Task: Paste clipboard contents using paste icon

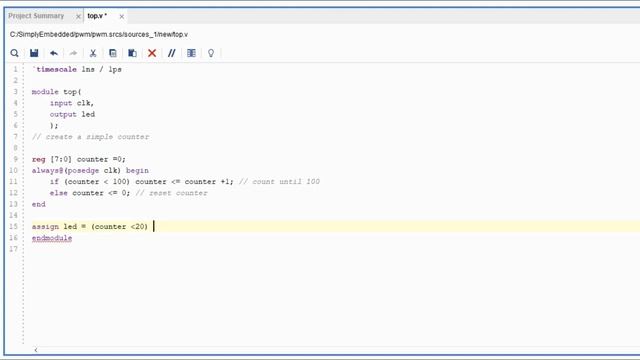Action: coord(132,53)
